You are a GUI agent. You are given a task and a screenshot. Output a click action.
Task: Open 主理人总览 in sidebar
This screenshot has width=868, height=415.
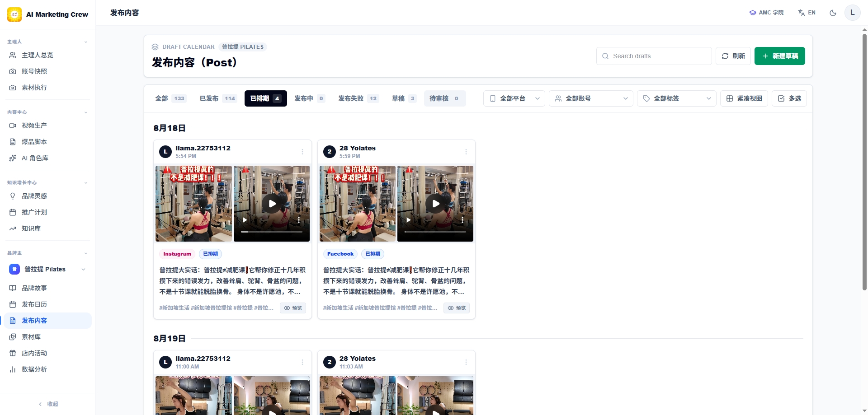click(x=47, y=55)
